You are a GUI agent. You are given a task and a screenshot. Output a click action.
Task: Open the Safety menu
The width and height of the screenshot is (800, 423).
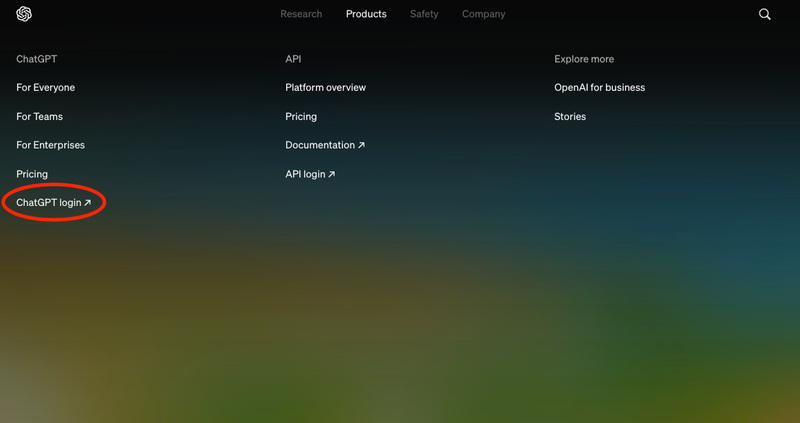click(424, 14)
